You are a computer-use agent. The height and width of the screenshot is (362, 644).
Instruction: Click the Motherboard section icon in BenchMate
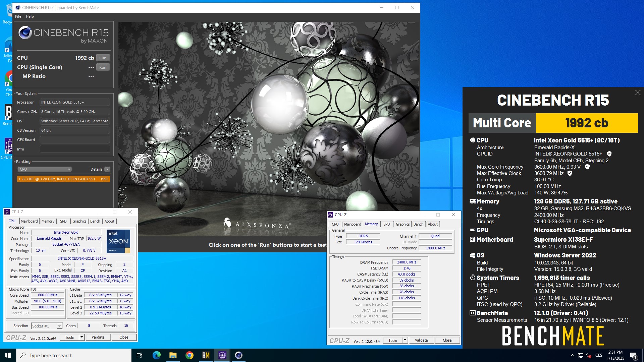473,240
